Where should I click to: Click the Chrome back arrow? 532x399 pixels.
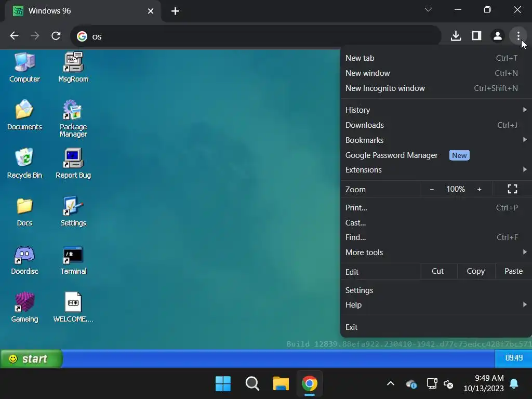[14, 36]
